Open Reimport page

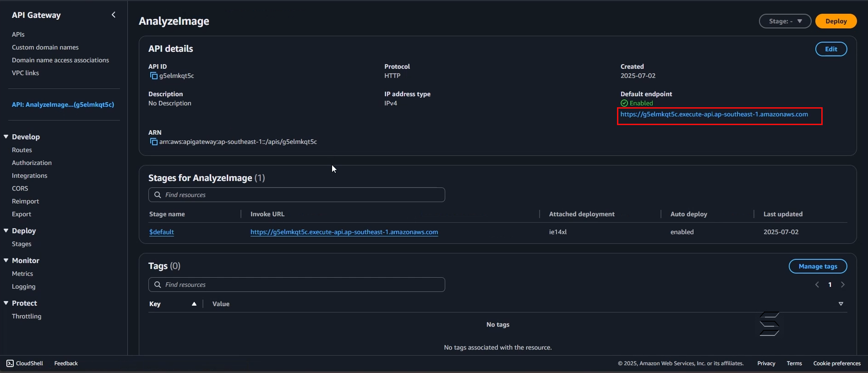click(25, 201)
